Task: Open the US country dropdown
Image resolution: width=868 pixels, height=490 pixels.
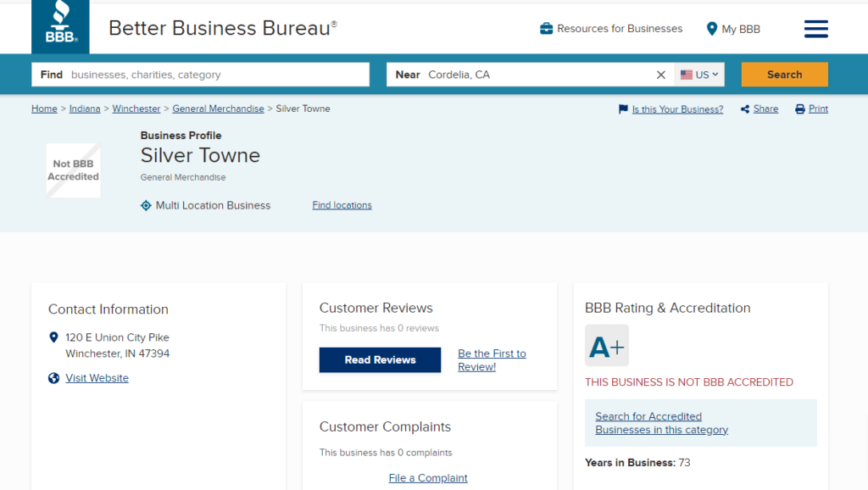Action: pyautogui.click(x=699, y=75)
